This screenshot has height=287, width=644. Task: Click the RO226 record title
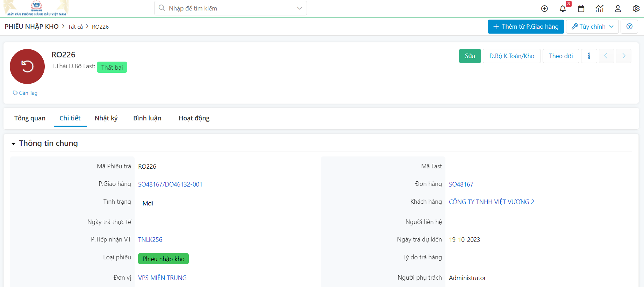(x=63, y=55)
